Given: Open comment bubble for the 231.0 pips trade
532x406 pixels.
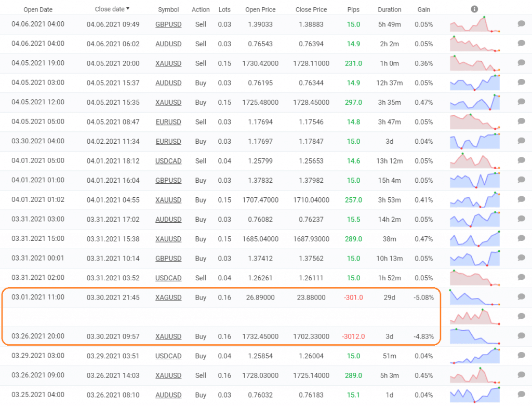Looking at the screenshot, I should [522, 63].
